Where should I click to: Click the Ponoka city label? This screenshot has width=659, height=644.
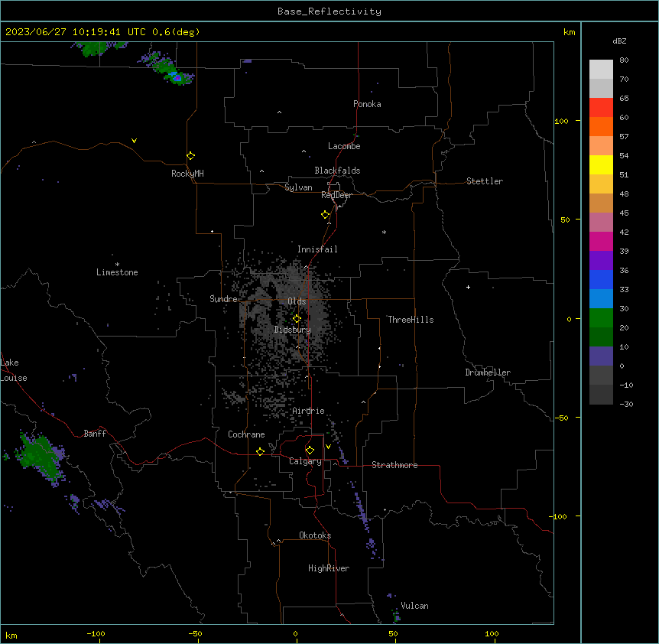coord(367,104)
